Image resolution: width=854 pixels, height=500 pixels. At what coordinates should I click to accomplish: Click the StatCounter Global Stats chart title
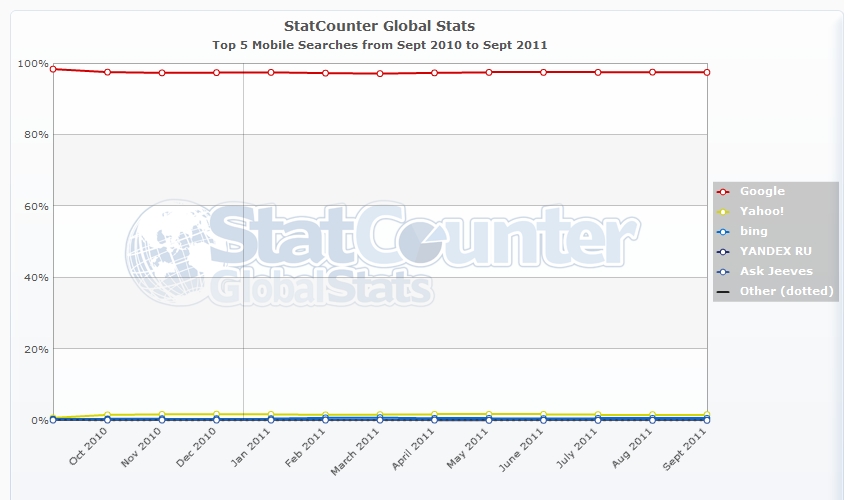(380, 26)
